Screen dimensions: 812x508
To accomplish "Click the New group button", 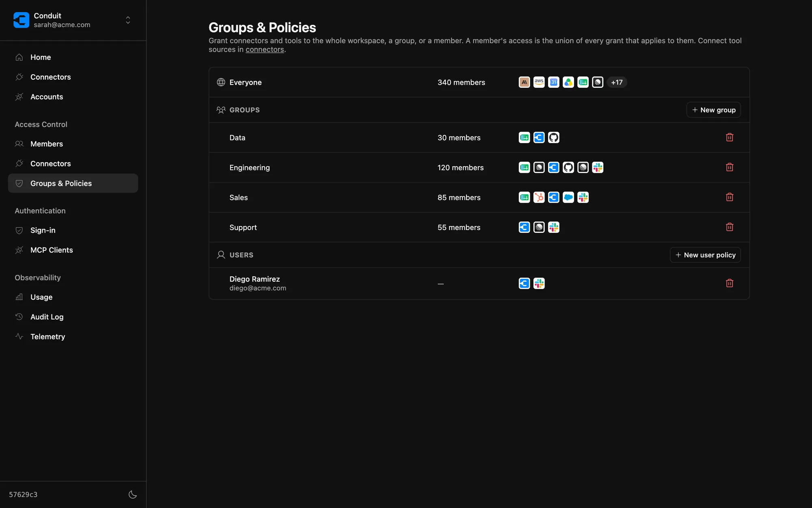I will tap(713, 110).
